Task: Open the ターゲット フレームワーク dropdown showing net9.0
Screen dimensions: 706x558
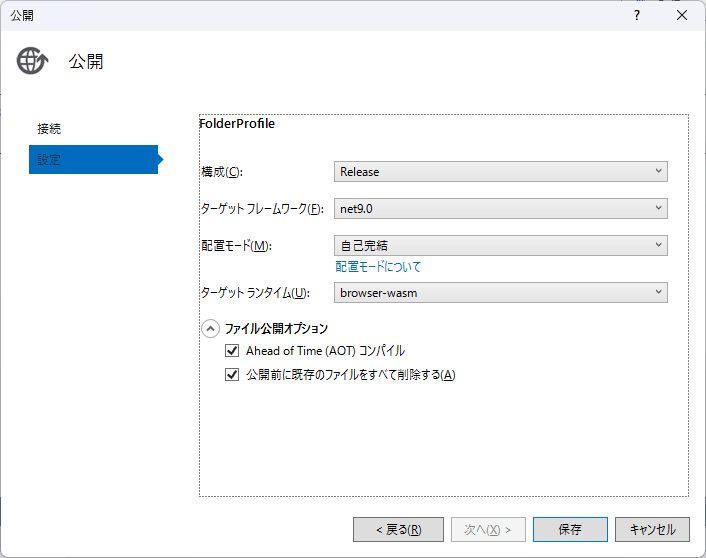Action: pyautogui.click(x=501, y=209)
